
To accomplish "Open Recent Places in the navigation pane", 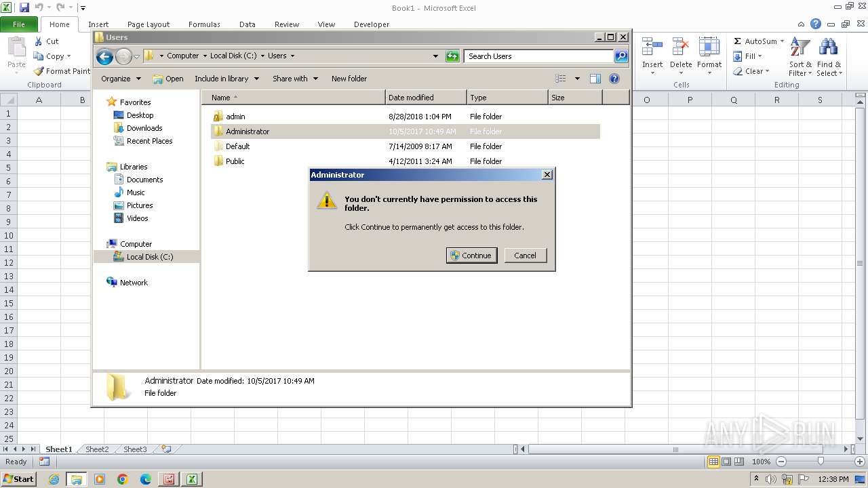I will pyautogui.click(x=149, y=141).
